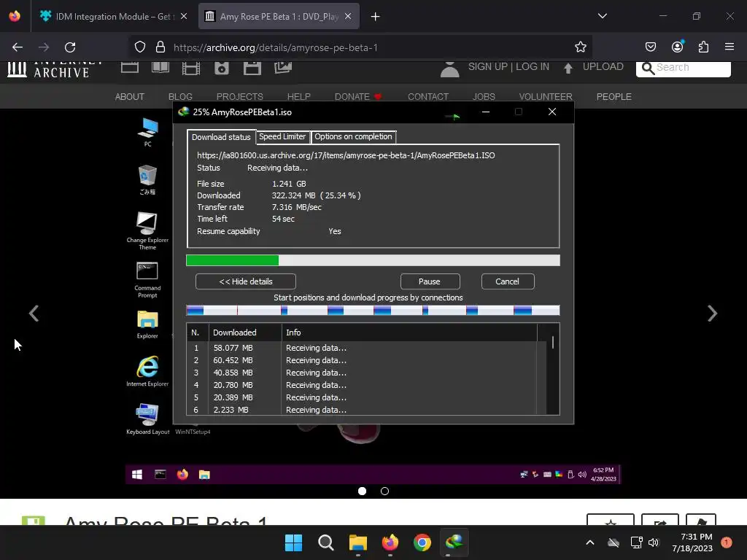Click SIGN UP | LOG IN link
The height and width of the screenshot is (560, 747).
click(x=508, y=66)
